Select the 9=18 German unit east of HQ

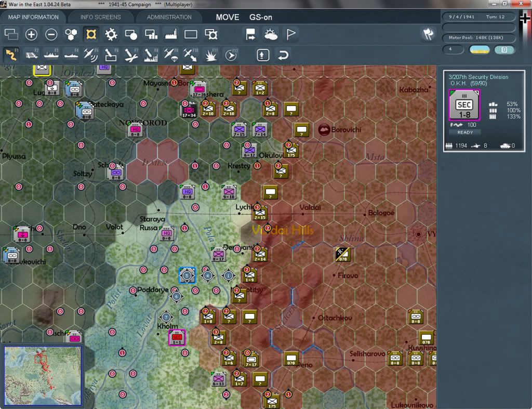229,192
